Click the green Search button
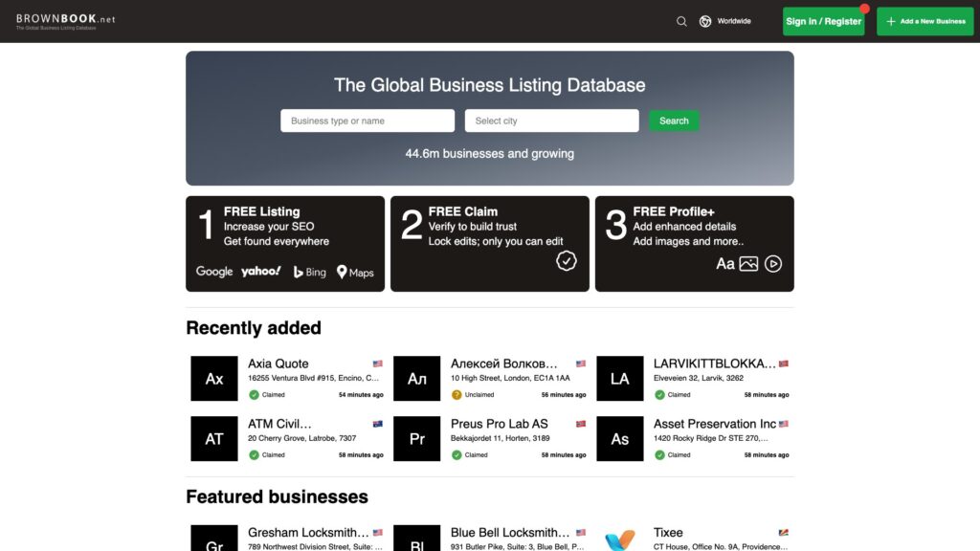The width and height of the screenshot is (980, 551). point(674,121)
